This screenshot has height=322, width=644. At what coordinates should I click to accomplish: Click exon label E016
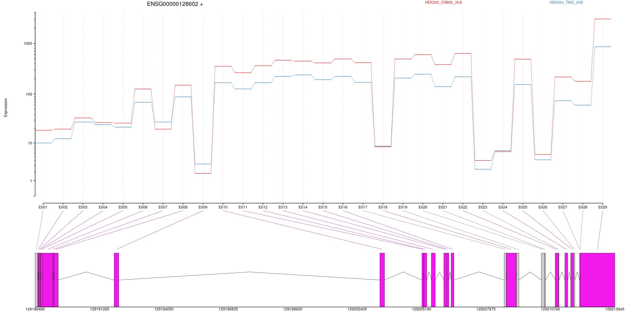tap(343, 207)
